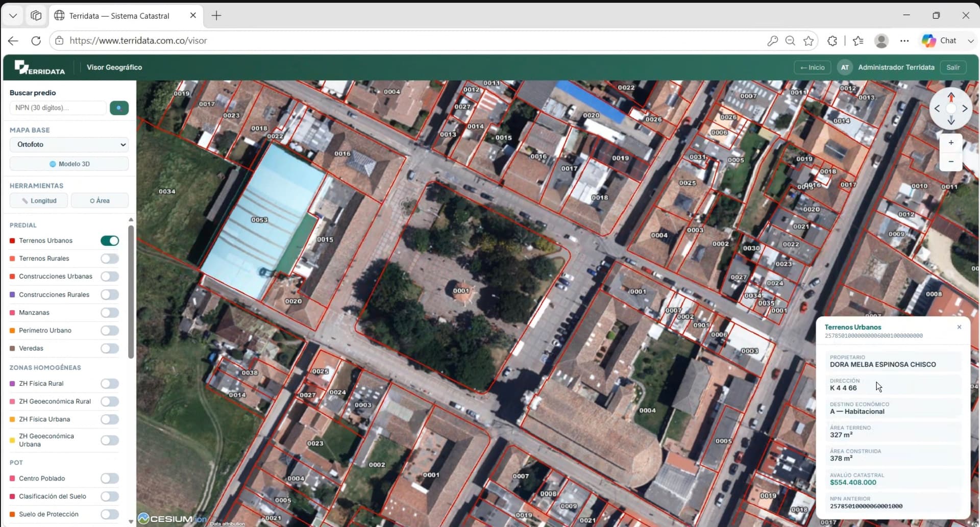Select the Área measuring tool
Viewport: 980px width, 527px height.
(x=100, y=200)
